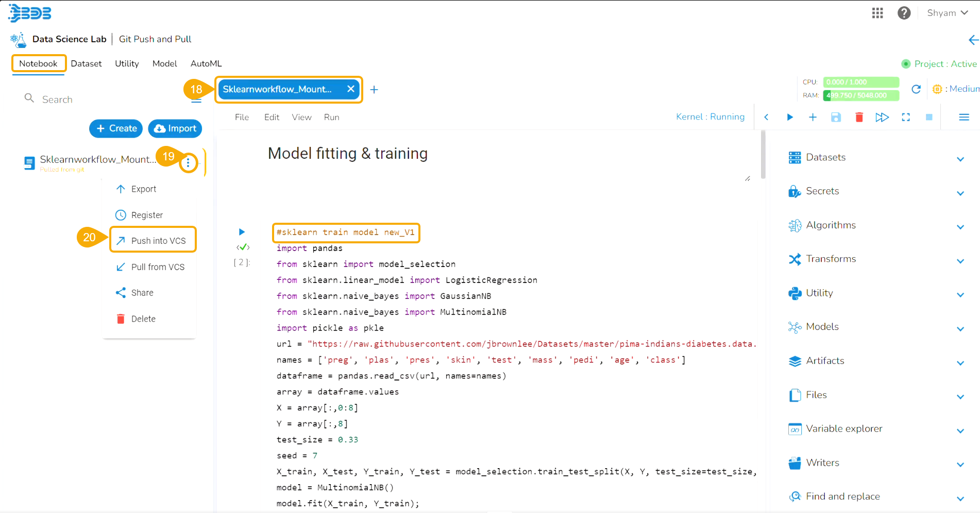
Task: Close the Sklearnworkflow_Mount tab
Action: pos(351,89)
